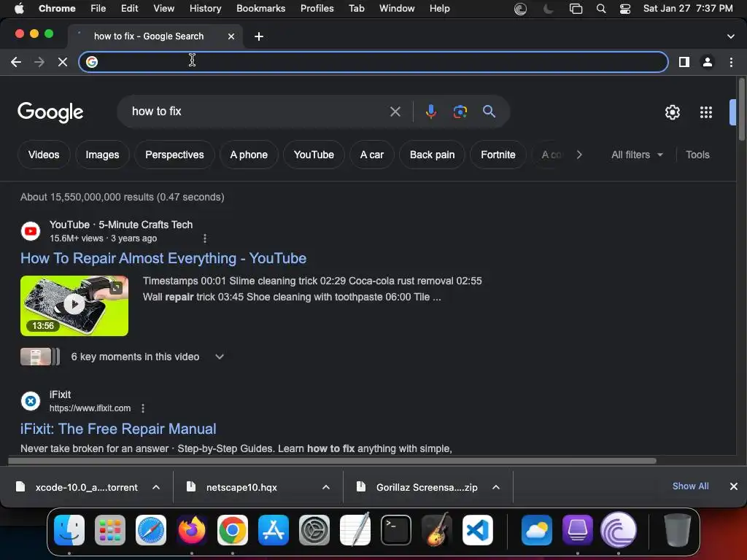Launch Visual Studio Code from Dock

[x=478, y=530]
